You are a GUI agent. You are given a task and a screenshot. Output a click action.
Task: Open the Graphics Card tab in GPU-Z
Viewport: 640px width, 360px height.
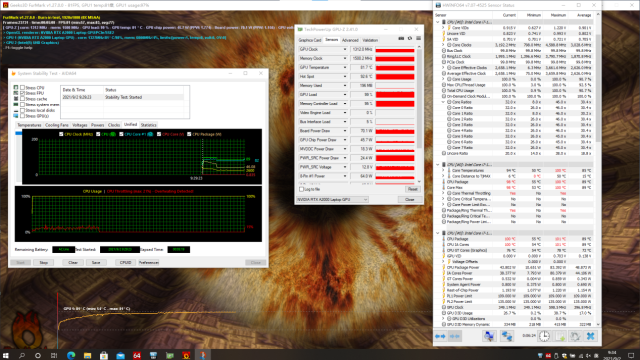(310, 40)
